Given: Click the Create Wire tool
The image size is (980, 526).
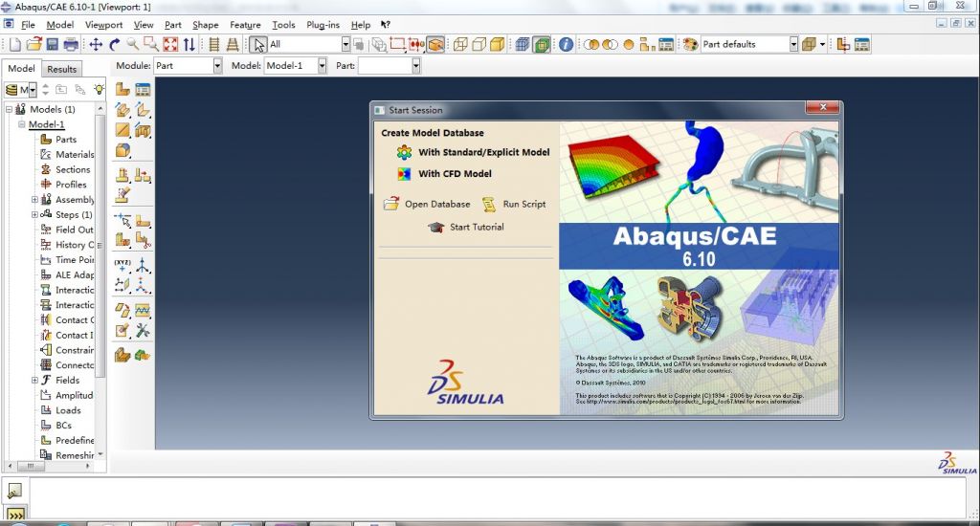Looking at the screenshot, I should click(x=122, y=130).
